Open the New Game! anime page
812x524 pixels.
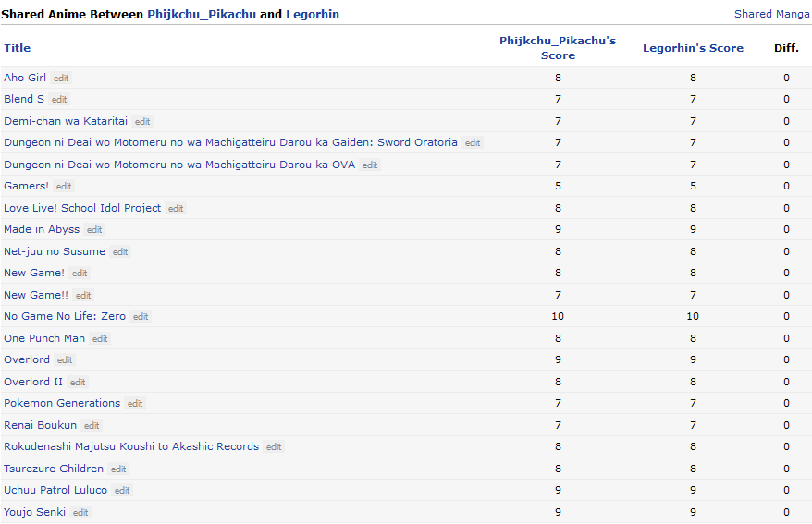pos(34,273)
